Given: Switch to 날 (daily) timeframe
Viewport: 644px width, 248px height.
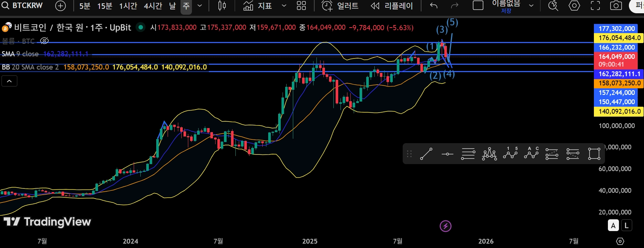Looking at the screenshot, I should 172,6.
